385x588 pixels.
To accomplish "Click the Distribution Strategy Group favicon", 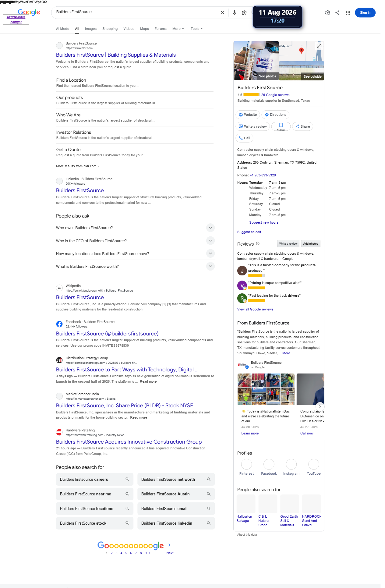I will click(x=59, y=360).
